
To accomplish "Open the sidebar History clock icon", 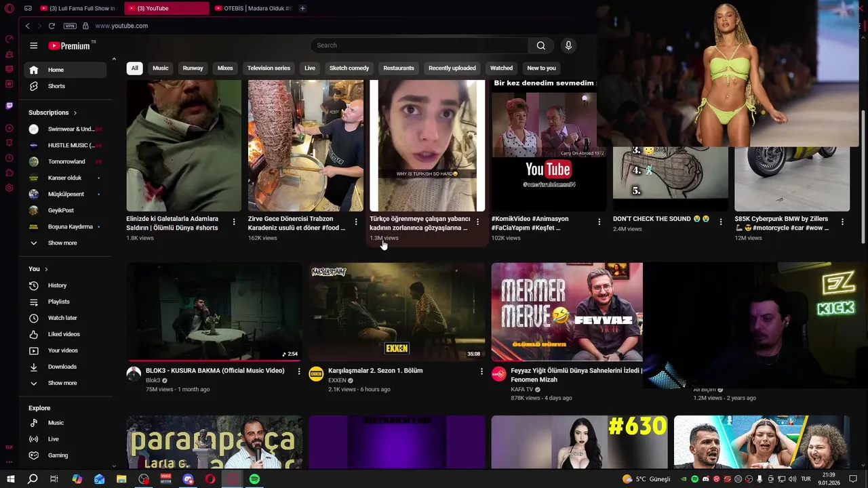I will click(x=9, y=158).
